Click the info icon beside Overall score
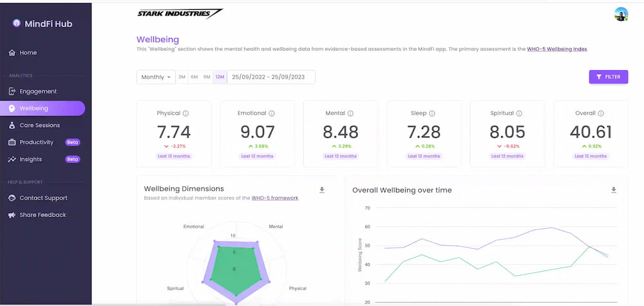Viewport: 644px width, 306px height. click(x=600, y=113)
